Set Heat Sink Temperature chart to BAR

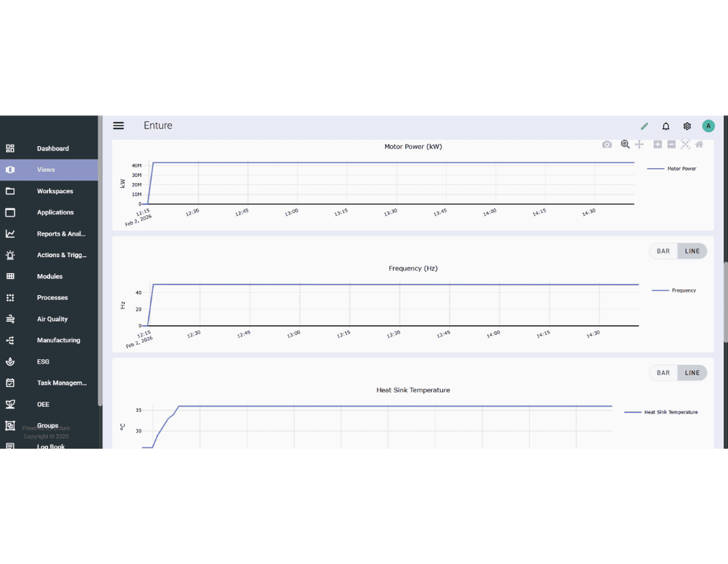(x=663, y=373)
